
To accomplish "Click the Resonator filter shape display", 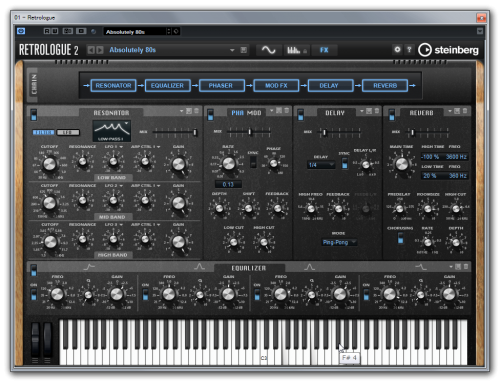I will click(112, 131).
